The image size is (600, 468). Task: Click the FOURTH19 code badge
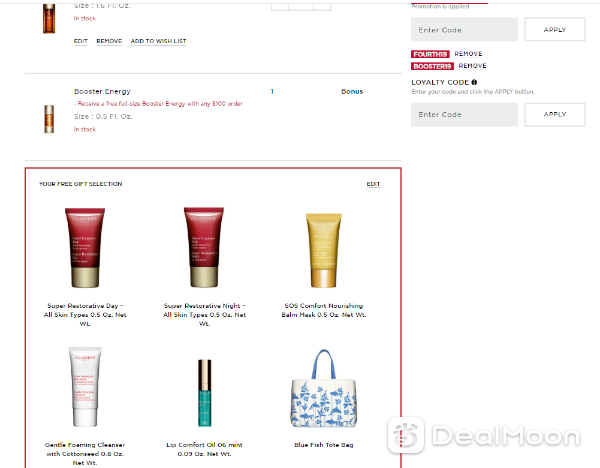tap(430, 54)
